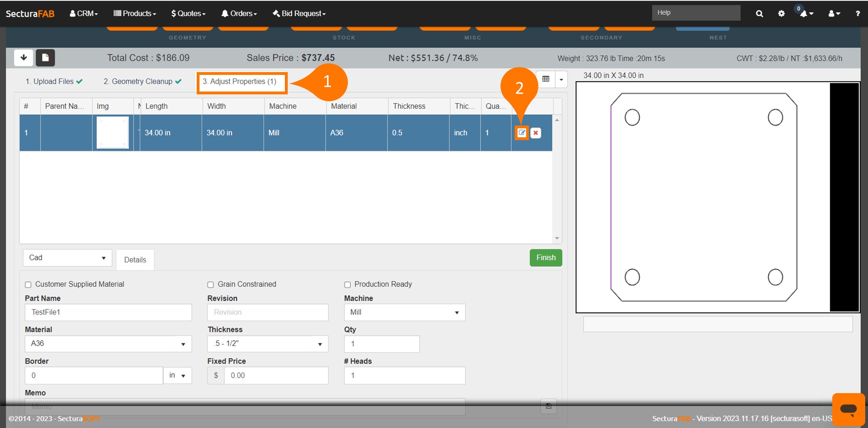
Task: Open the settings gear icon
Action: click(781, 13)
